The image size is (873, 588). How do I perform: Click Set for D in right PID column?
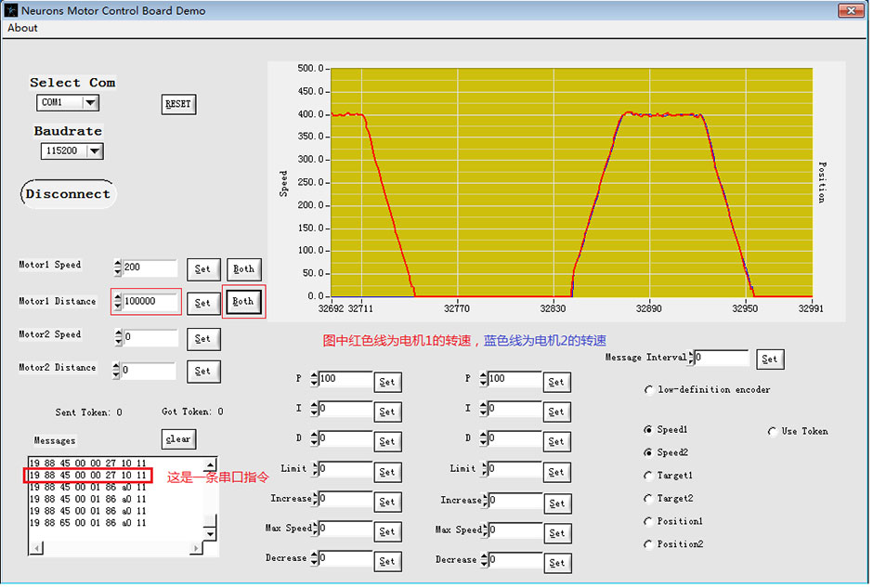click(x=556, y=441)
